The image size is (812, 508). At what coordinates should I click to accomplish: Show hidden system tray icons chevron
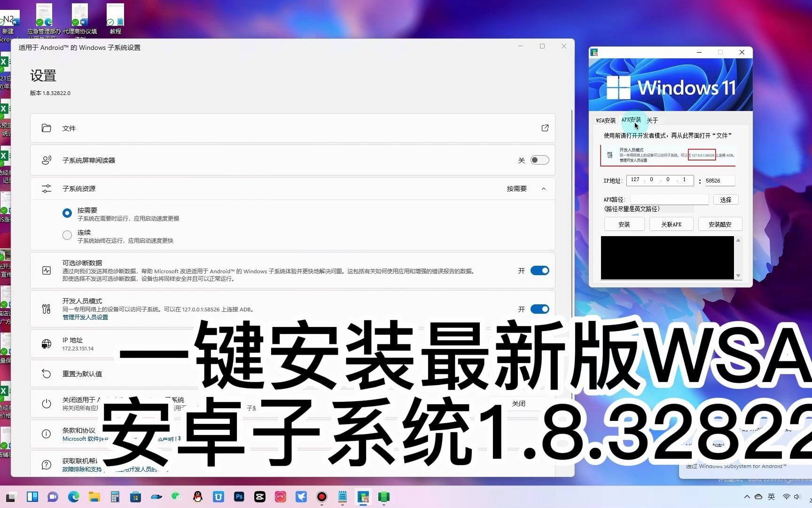click(747, 497)
